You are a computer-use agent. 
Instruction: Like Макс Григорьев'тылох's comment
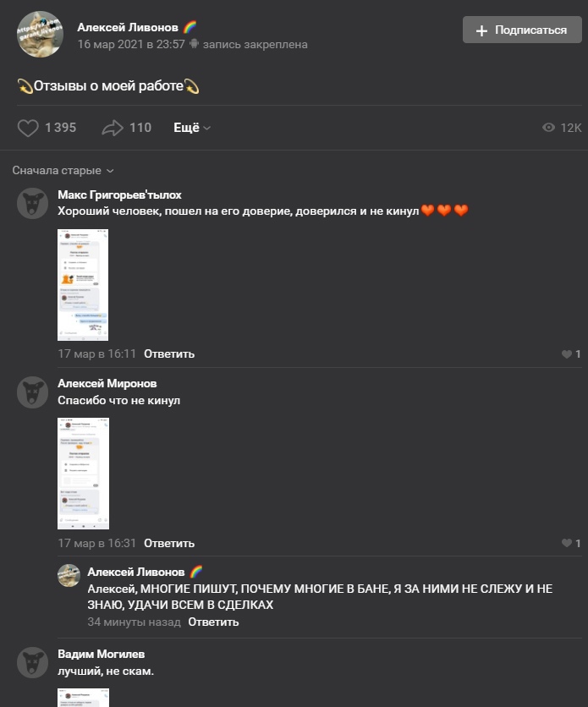pos(566,354)
